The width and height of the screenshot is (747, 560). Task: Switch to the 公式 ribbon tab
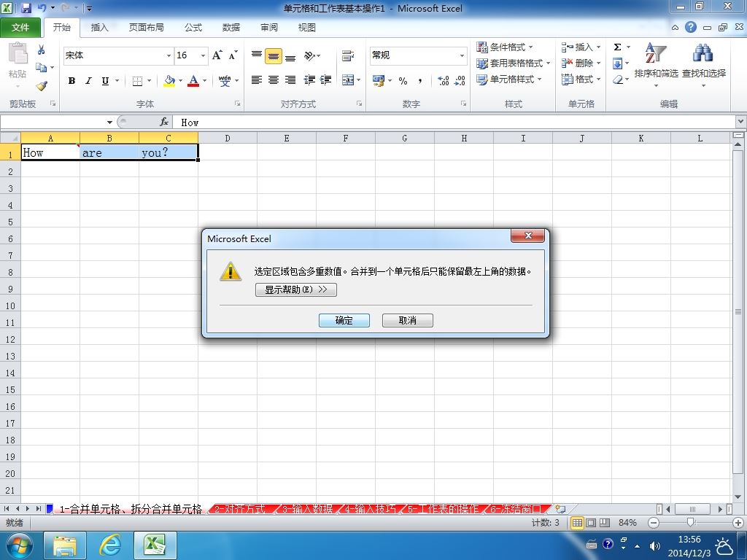tap(193, 28)
